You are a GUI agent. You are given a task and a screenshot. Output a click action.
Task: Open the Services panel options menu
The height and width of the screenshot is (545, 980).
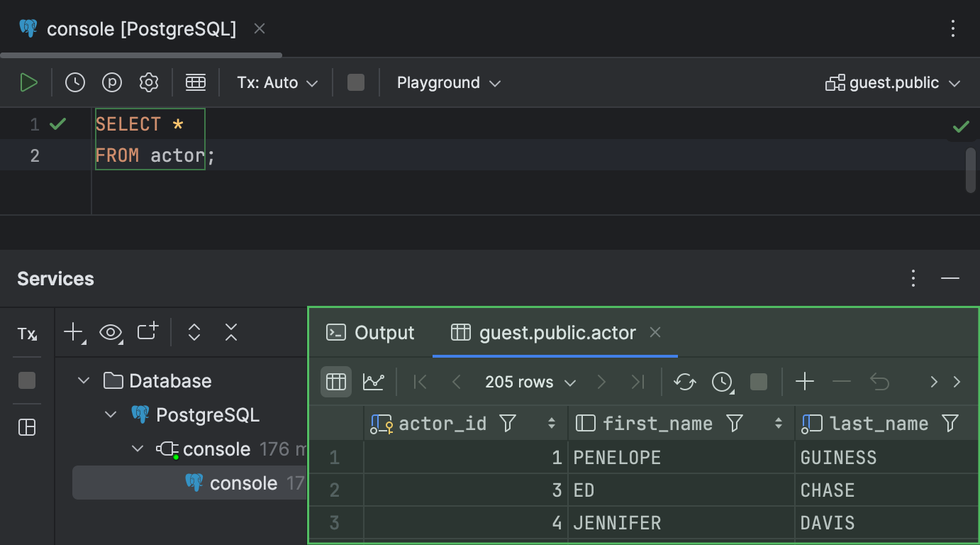click(x=913, y=278)
